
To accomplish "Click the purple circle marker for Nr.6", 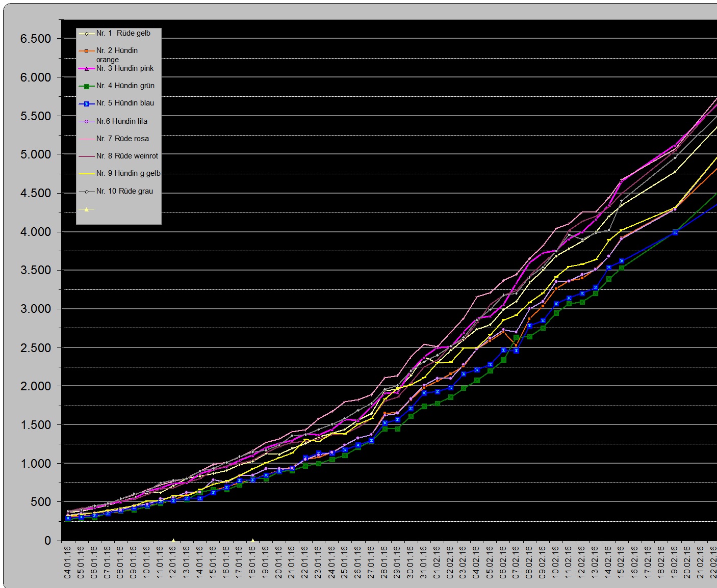I will pos(87,121).
